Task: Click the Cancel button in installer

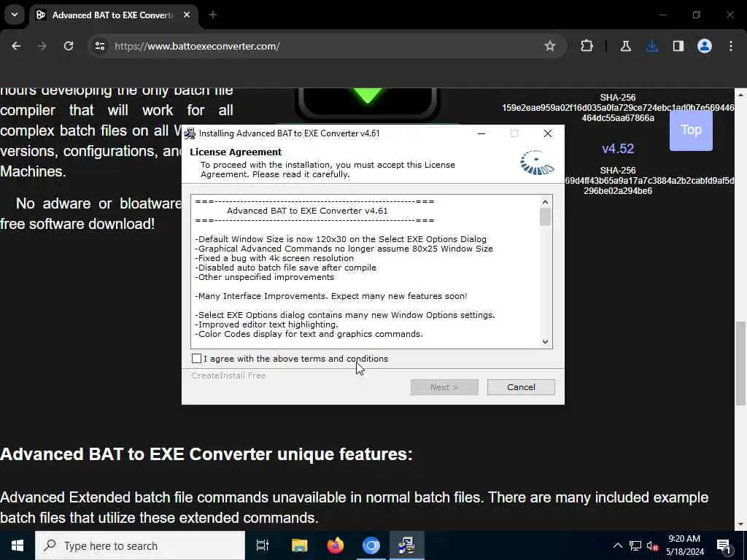Action: pos(521,387)
